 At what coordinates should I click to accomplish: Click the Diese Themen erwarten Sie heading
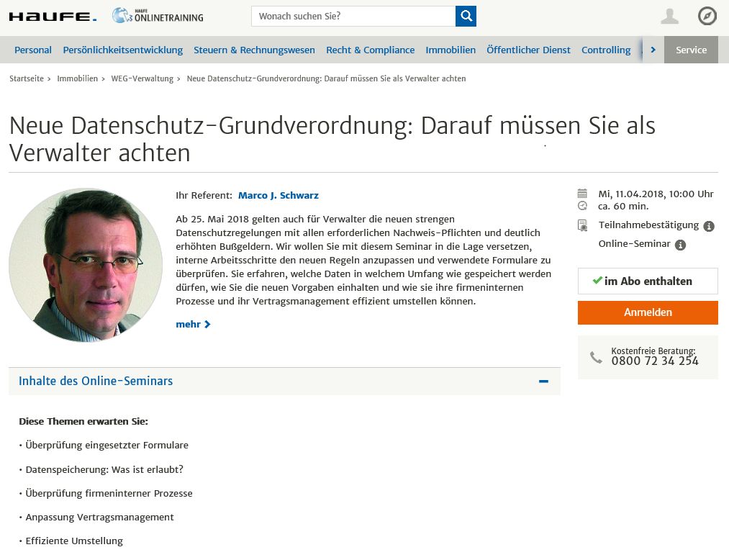pyautogui.click(x=83, y=421)
